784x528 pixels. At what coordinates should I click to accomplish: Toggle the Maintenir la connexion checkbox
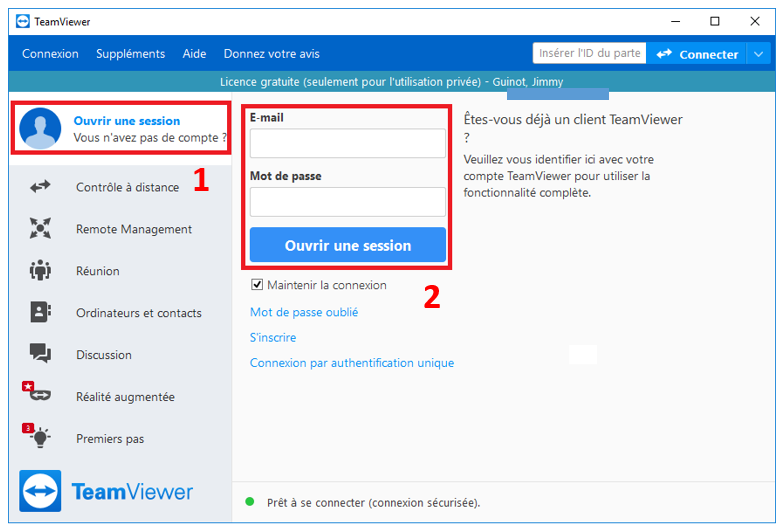[257, 285]
